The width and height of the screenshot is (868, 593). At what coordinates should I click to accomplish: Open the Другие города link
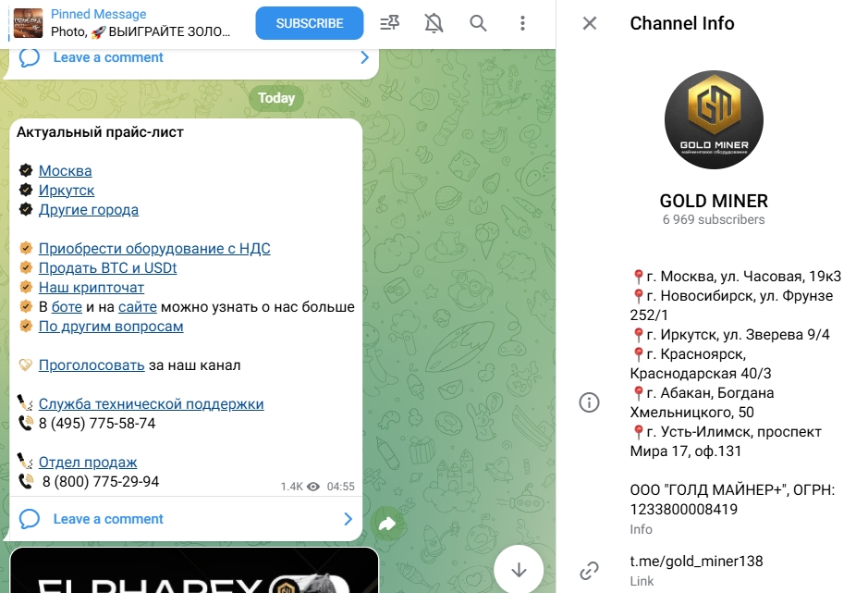89,209
